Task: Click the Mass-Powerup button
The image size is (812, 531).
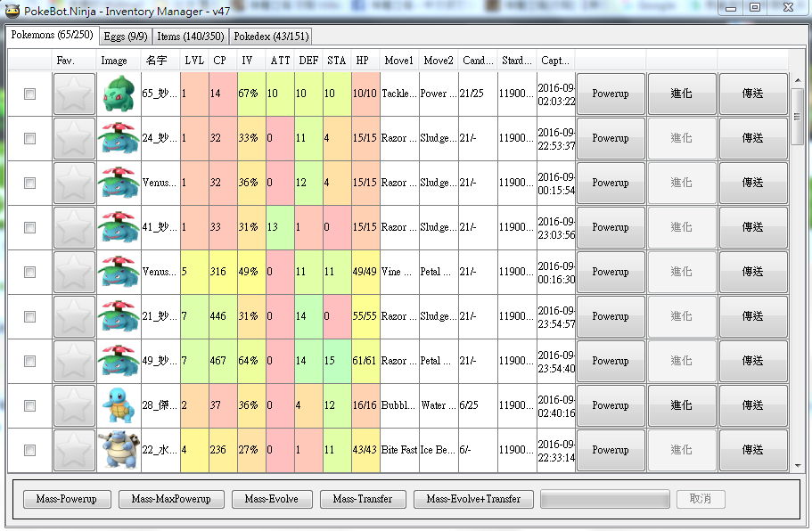Action: [x=67, y=499]
